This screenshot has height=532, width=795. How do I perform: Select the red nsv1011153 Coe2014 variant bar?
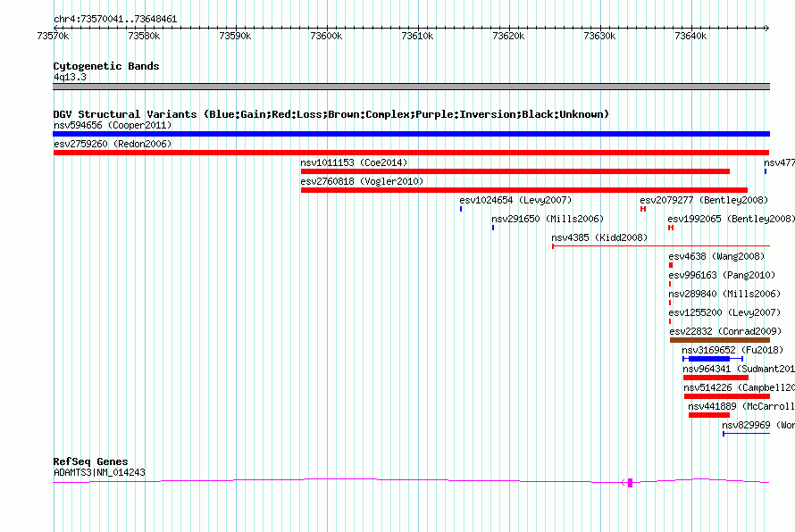pos(515,171)
